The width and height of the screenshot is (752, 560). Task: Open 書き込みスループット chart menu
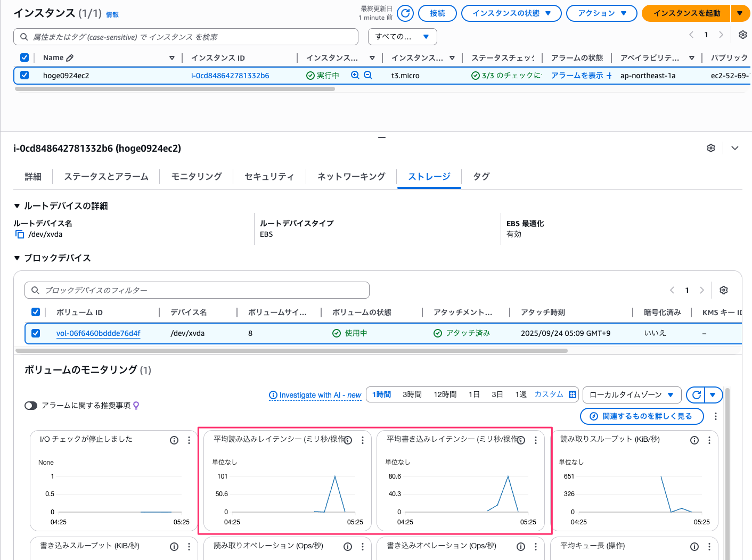189,547
